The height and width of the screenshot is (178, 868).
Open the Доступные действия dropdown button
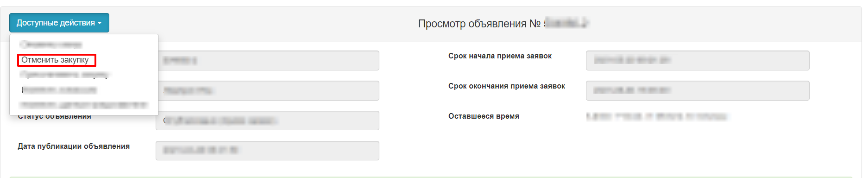click(x=59, y=23)
